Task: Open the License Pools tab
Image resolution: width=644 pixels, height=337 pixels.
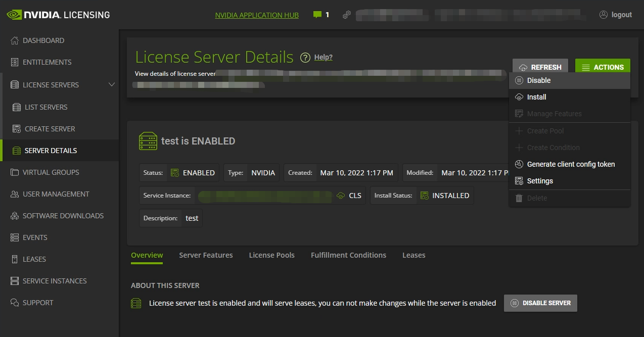Action: (272, 255)
